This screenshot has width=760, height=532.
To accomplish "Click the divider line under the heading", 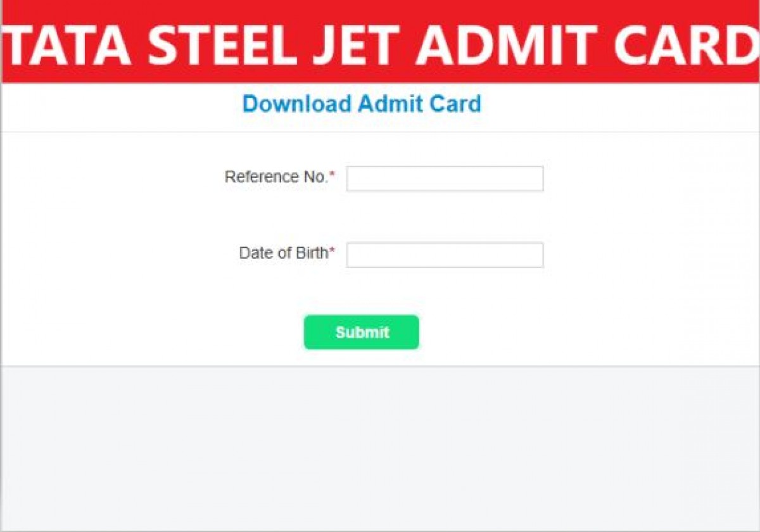I will point(380,132).
